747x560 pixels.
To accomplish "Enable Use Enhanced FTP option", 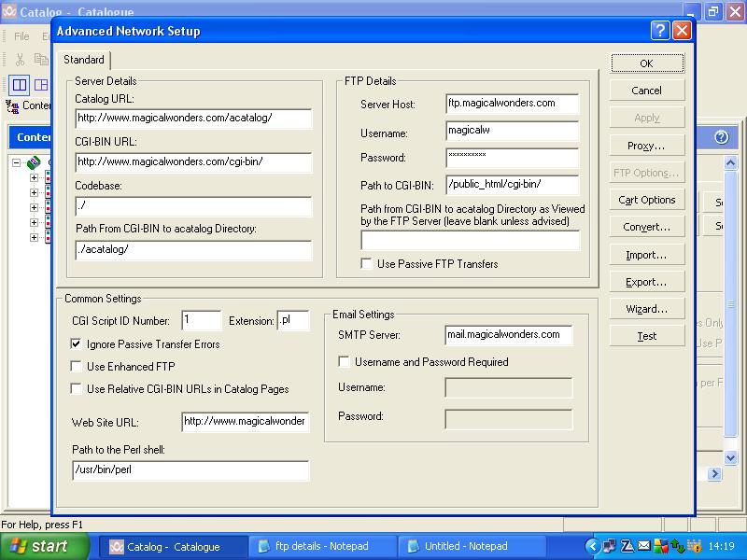I will 77,367.
